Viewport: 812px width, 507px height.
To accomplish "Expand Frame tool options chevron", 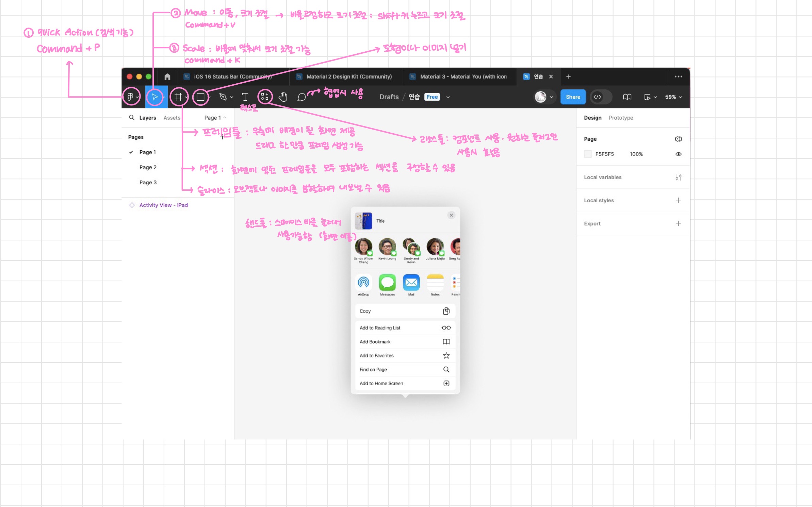I will click(186, 97).
